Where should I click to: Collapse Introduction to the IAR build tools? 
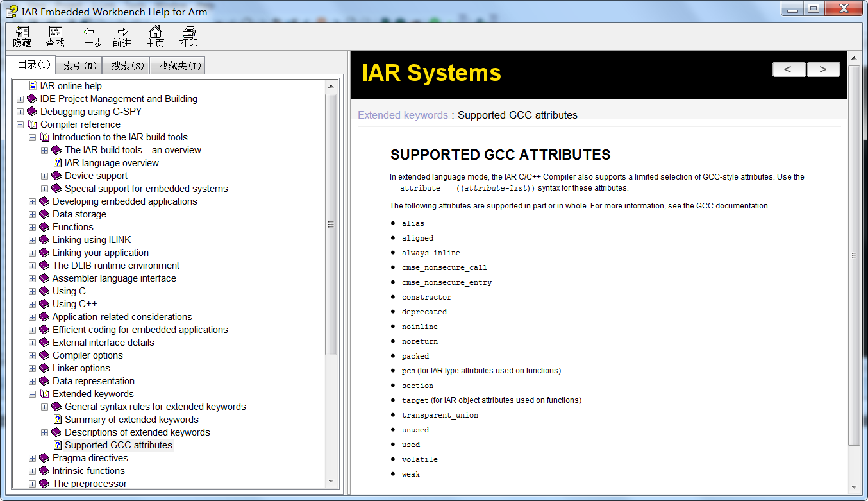[32, 137]
